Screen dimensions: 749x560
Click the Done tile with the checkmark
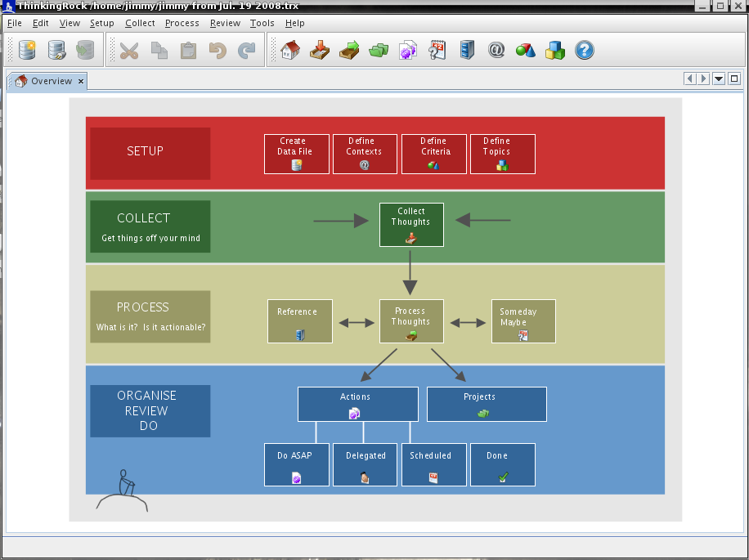pos(503,464)
